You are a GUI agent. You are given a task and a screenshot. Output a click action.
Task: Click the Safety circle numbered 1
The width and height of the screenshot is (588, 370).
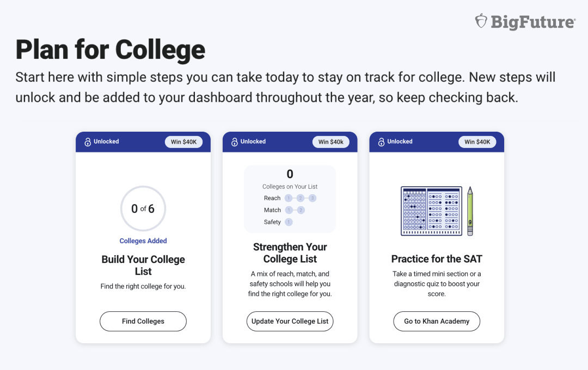pos(289,222)
